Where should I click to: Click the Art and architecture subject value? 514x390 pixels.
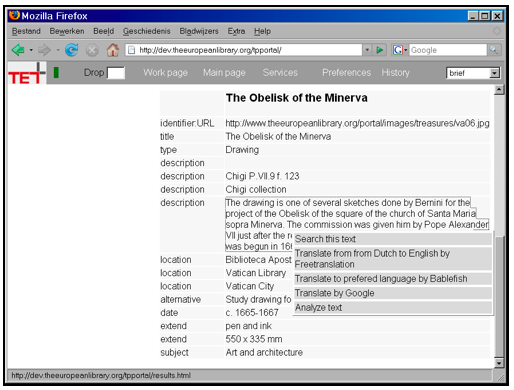(264, 352)
